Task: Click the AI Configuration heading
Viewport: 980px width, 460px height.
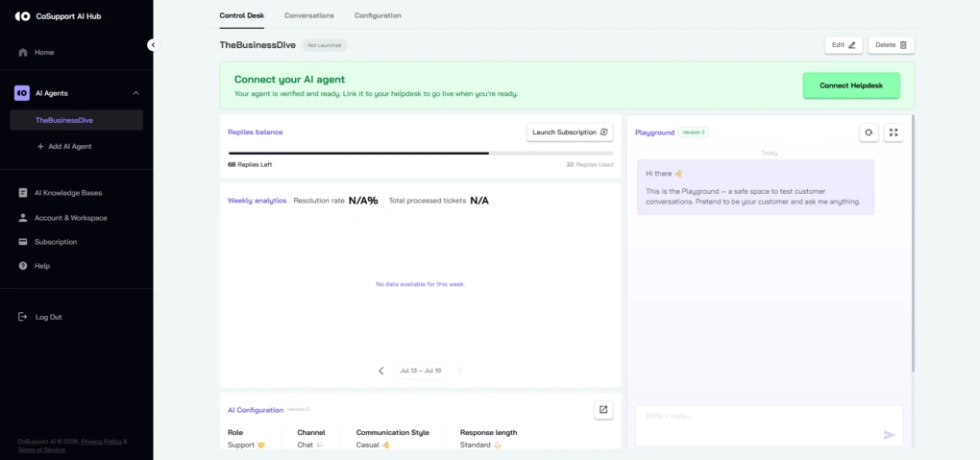Action: [x=256, y=410]
